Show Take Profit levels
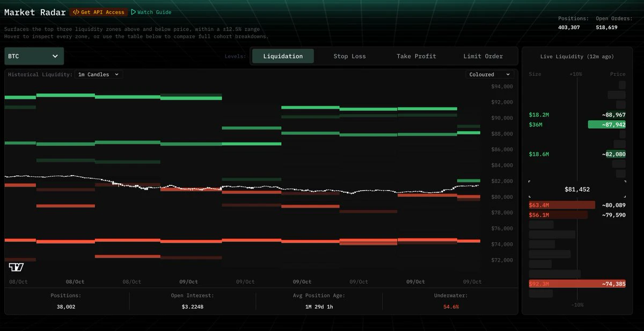 (416, 56)
